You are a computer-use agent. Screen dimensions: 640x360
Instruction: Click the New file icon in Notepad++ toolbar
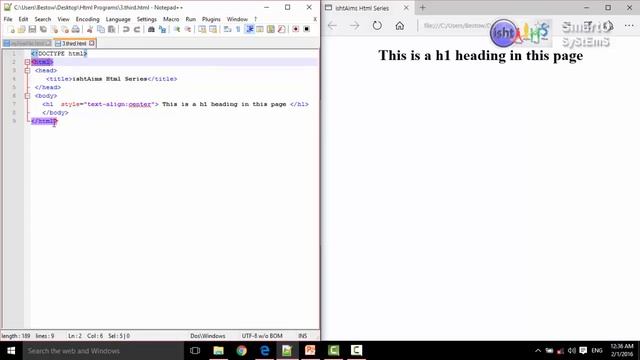click(11, 29)
